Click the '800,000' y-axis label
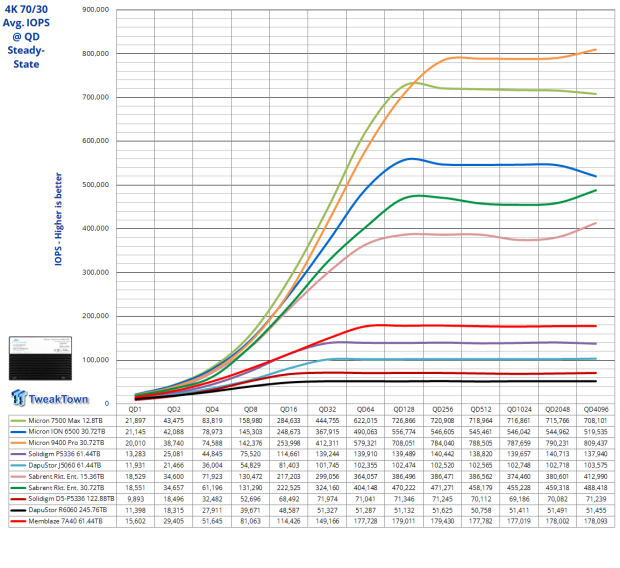 click(x=95, y=53)
